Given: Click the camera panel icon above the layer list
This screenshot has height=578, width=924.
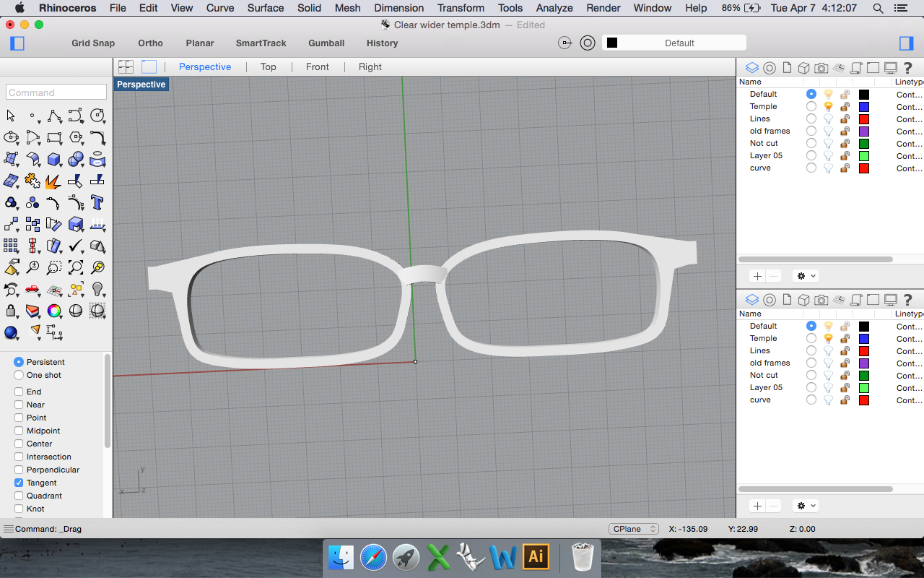Looking at the screenshot, I should point(821,67).
